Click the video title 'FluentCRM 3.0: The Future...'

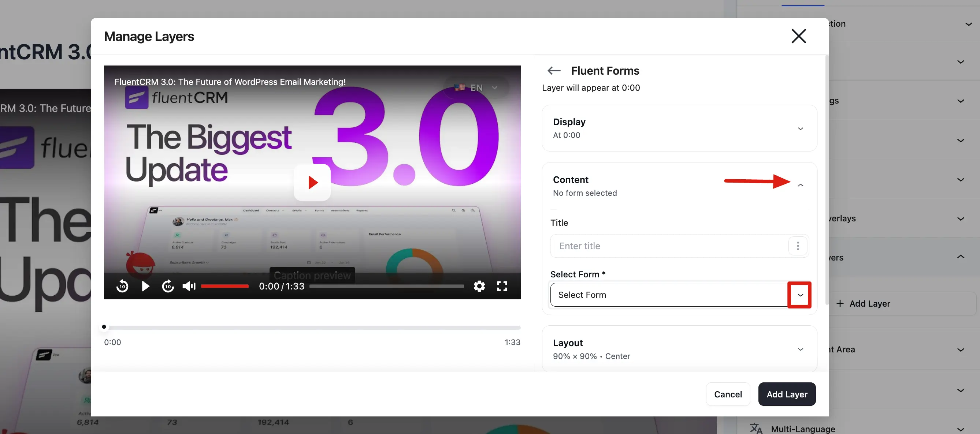tap(230, 82)
